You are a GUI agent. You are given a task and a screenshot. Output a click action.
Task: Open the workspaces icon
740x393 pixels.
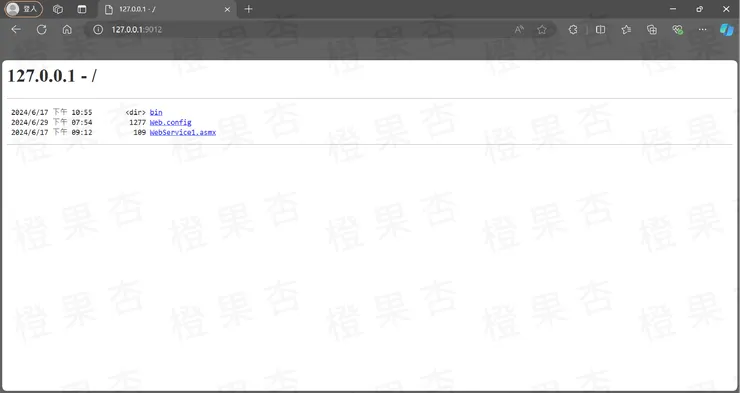pyautogui.click(x=58, y=9)
